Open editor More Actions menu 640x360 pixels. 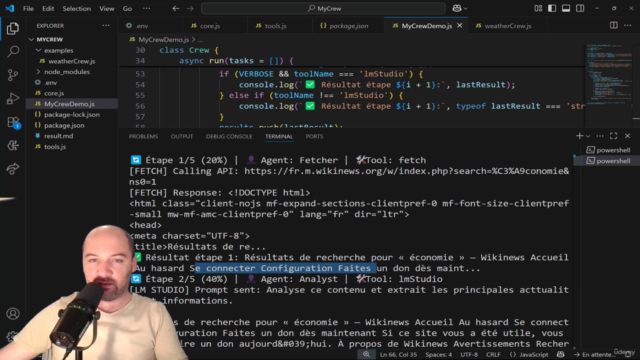pos(628,25)
